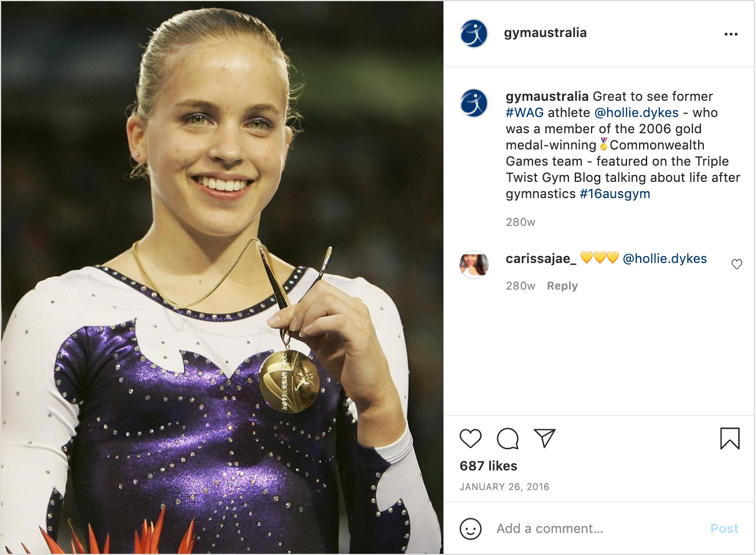Open the comment speech bubble icon

coord(508,439)
